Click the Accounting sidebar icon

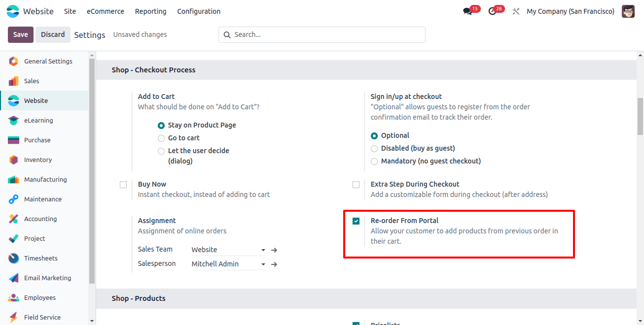tap(13, 219)
